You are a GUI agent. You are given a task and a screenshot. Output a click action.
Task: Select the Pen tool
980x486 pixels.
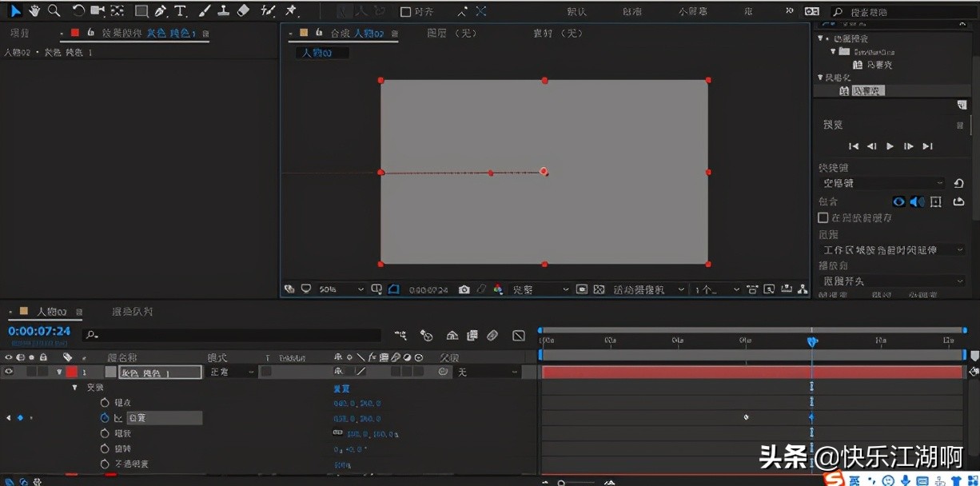click(161, 11)
